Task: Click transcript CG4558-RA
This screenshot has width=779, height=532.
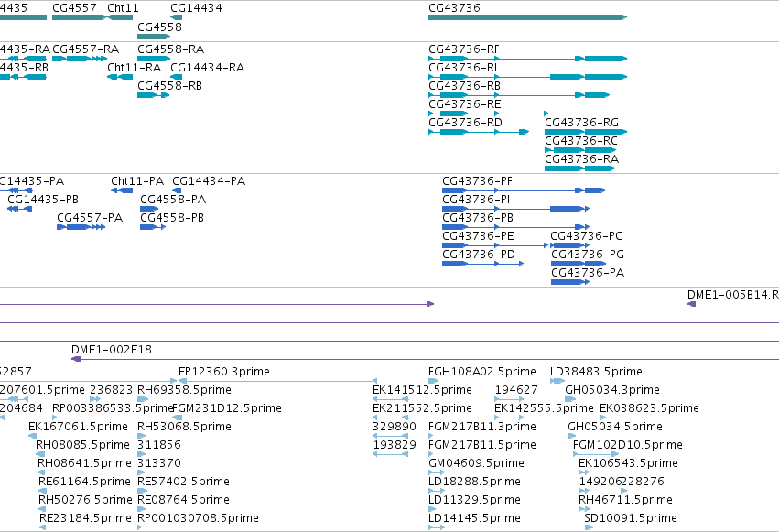Action: tap(154, 59)
